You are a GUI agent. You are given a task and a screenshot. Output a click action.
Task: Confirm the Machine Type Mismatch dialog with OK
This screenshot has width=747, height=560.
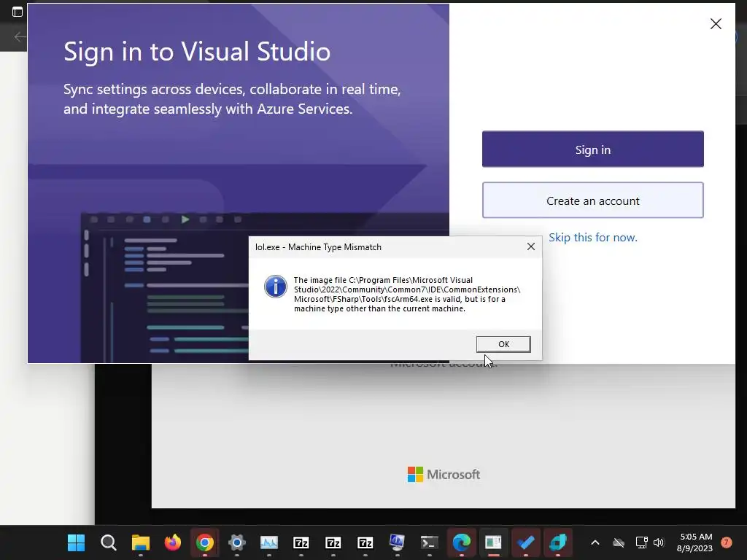tap(503, 344)
